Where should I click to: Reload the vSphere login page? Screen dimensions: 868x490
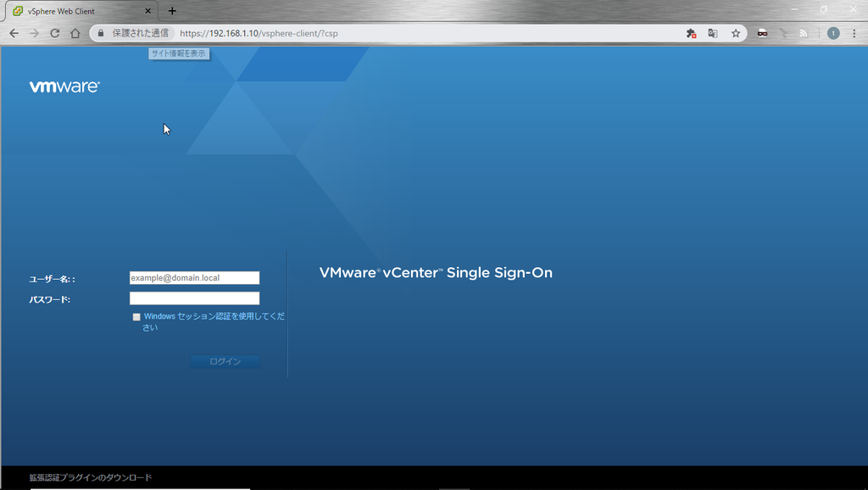(x=55, y=33)
